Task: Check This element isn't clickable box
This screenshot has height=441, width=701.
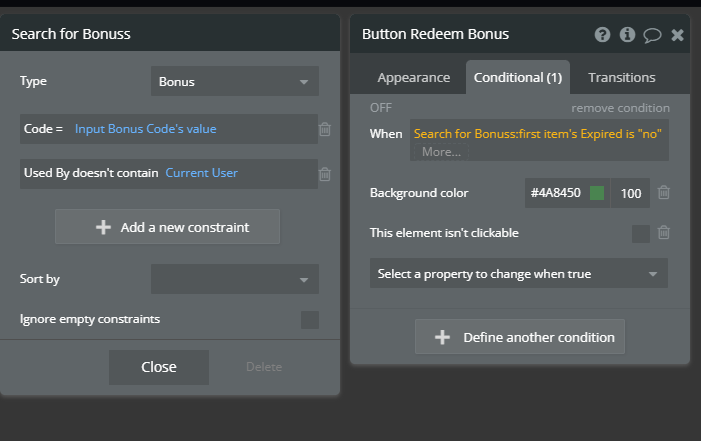Action: click(x=640, y=234)
